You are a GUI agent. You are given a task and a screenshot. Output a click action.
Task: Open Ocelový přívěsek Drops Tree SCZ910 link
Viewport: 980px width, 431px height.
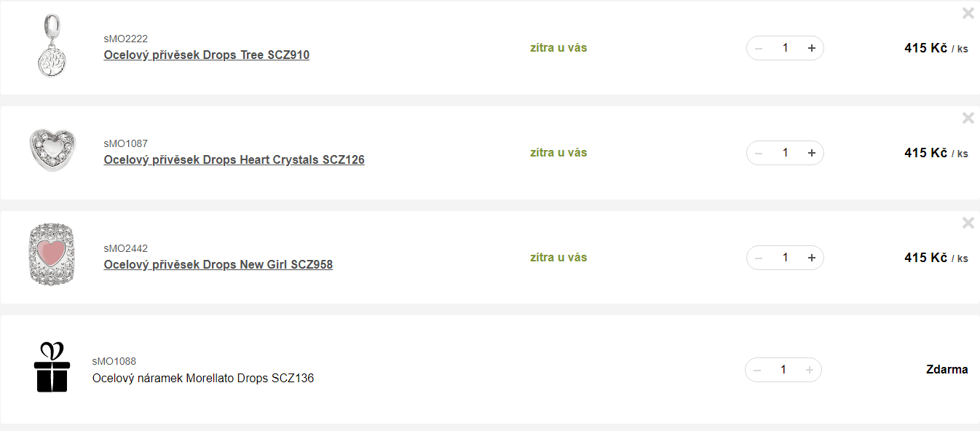207,55
